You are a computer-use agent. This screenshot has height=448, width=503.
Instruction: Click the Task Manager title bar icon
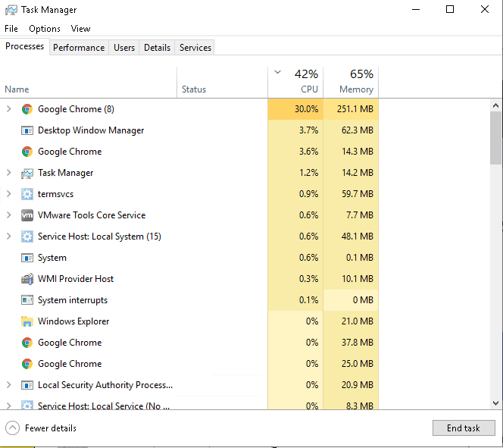[11, 10]
